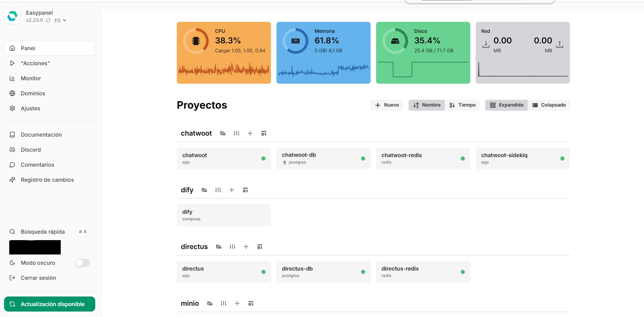This screenshot has width=644, height=317.
Task: Click the Easypanel logo
Action: point(12,16)
